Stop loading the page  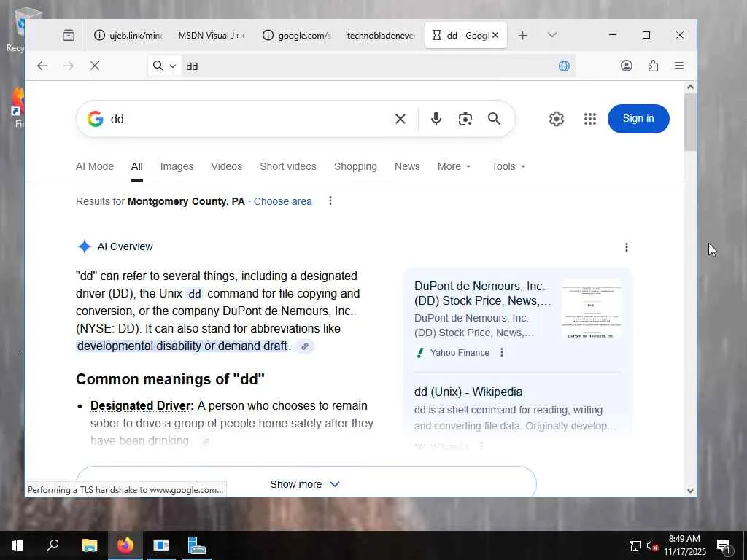(95, 66)
